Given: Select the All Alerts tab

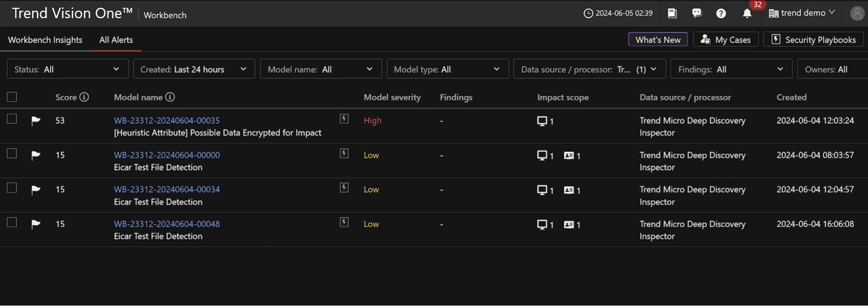Looking at the screenshot, I should [x=116, y=39].
